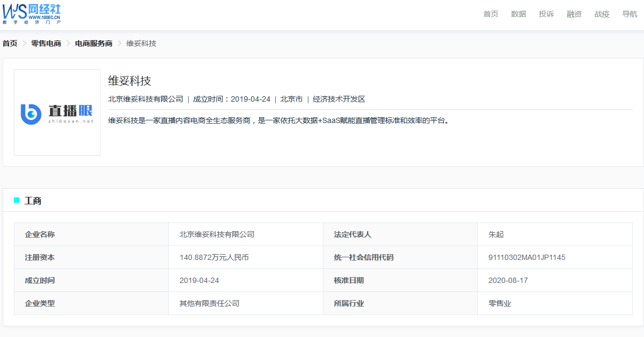Open 导航 in the top navigation
The height and width of the screenshot is (337, 644).
(630, 14)
